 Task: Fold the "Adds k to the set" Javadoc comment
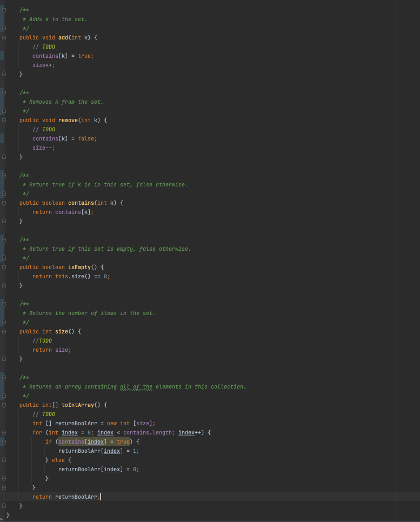pyautogui.click(x=4, y=10)
